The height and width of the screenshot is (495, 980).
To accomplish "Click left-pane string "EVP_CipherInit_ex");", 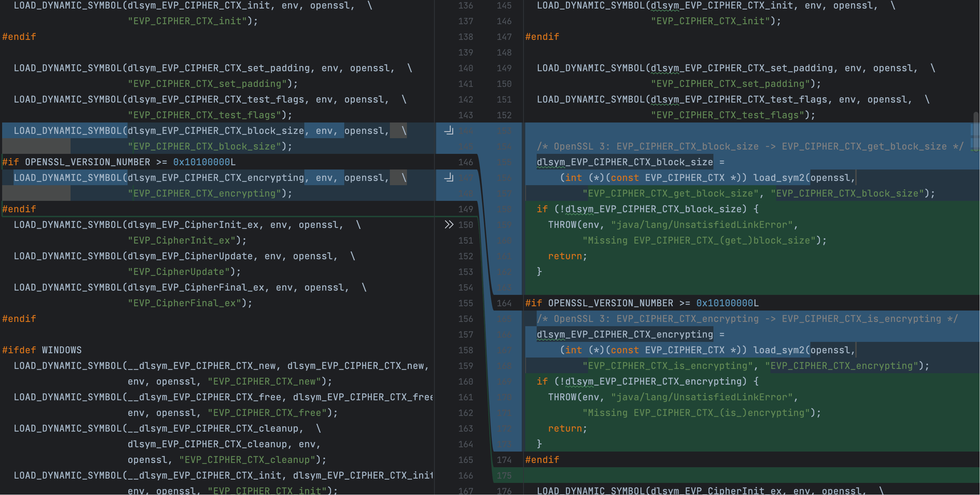I will coord(187,240).
